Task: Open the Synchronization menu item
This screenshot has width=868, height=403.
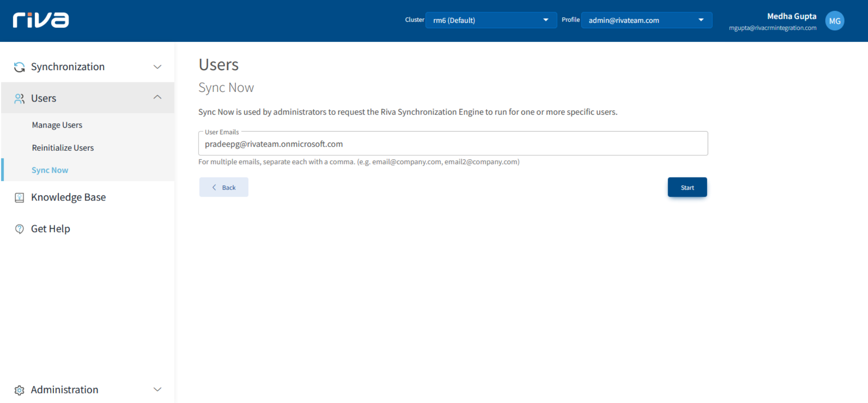Action: [x=68, y=66]
